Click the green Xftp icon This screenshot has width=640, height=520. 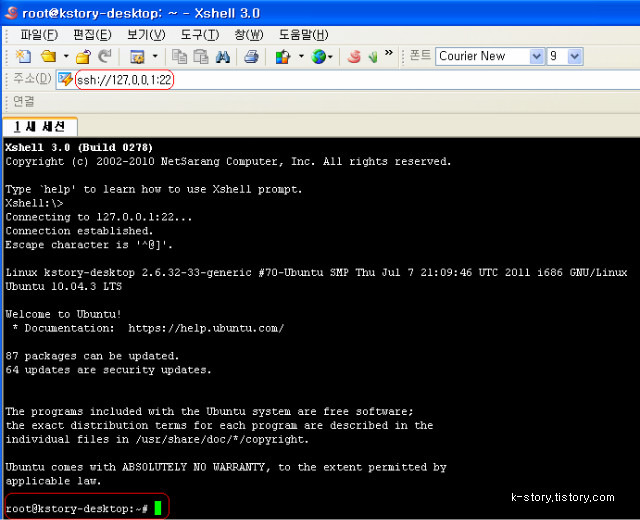(373, 56)
